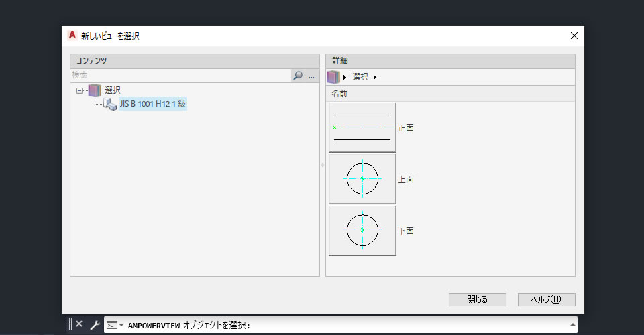Image resolution: width=644 pixels, height=335 pixels.
Task: Click the 名前 column header
Action: pyautogui.click(x=451, y=94)
